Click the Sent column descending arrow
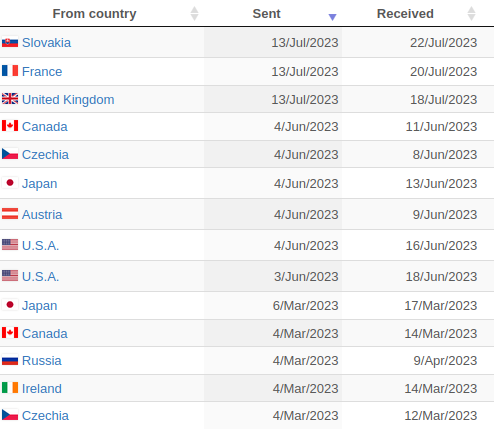 pos(332,17)
